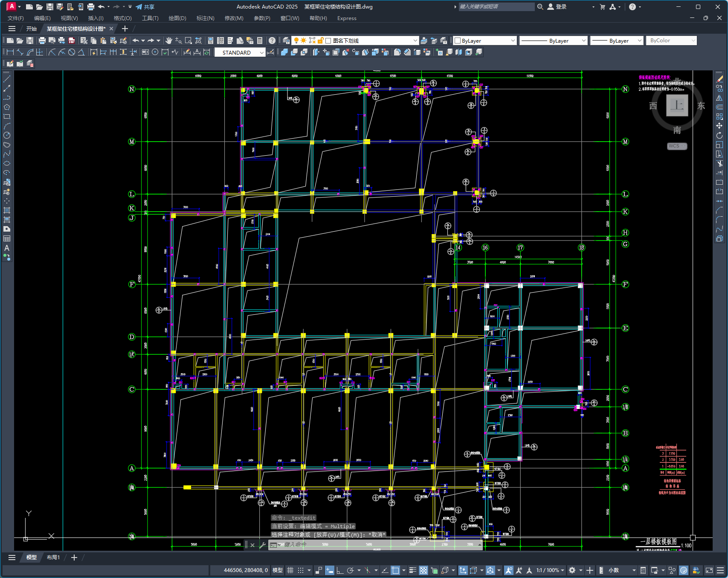Viewport: 728px width, 578px height.
Task: Click the customize command line wrench icon
Action: (x=262, y=545)
